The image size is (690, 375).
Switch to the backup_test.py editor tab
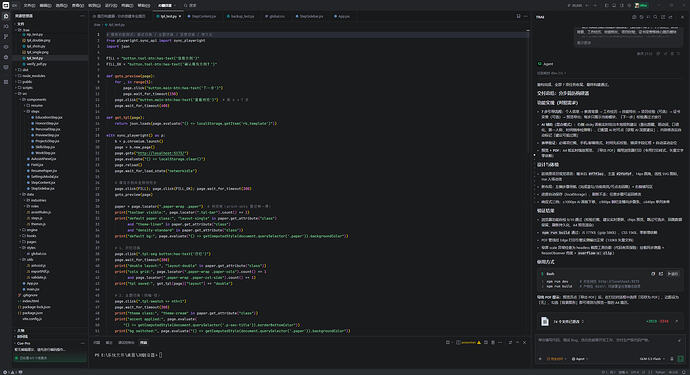(241, 16)
